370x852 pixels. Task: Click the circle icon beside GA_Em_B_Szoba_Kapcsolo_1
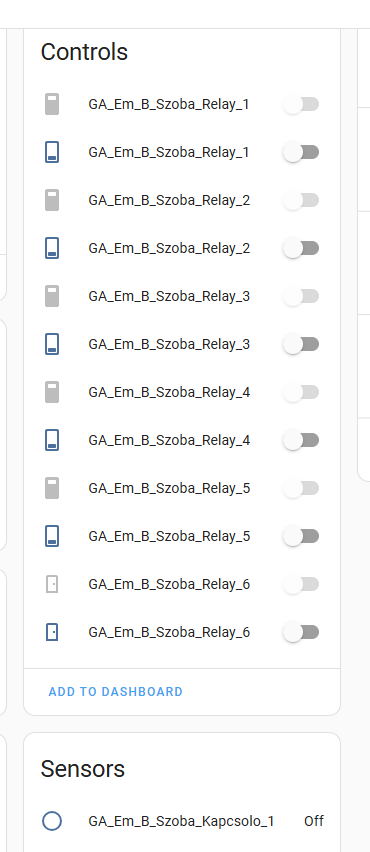pos(52,821)
